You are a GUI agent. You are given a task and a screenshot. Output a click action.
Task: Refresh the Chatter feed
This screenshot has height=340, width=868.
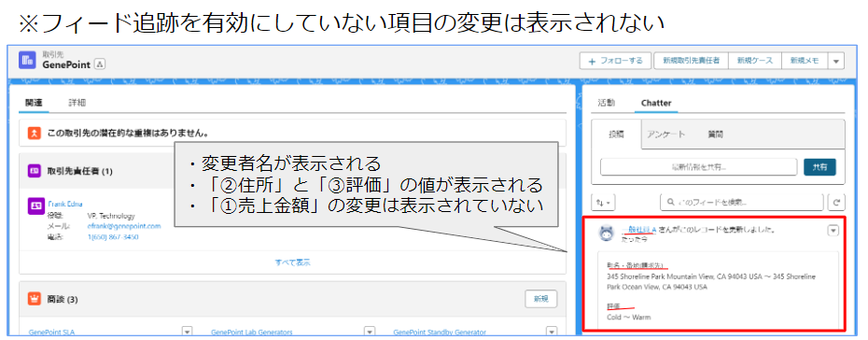coord(836,203)
